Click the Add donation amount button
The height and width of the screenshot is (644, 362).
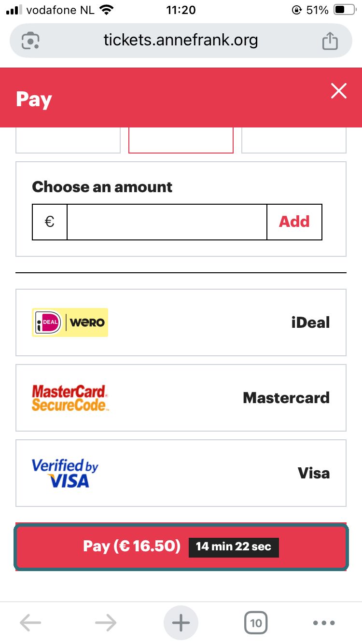294,222
